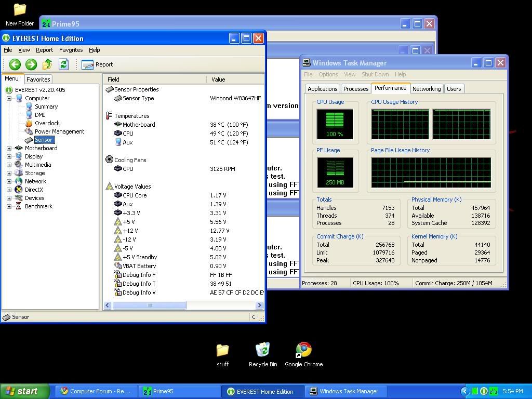Viewport: 532px width, 399px height.
Task: Open the Favorites menu in EVEREST
Action: (x=71, y=50)
